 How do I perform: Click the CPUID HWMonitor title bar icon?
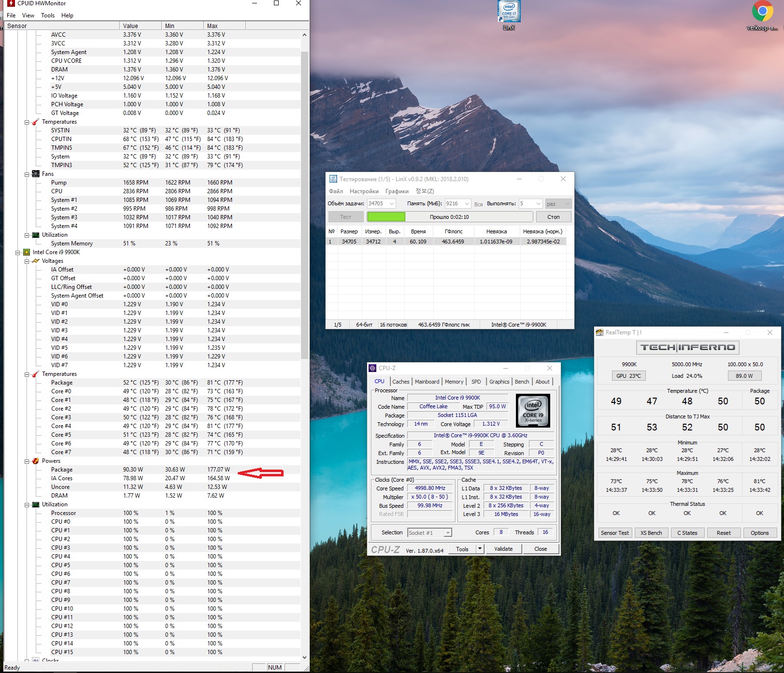(11, 3)
